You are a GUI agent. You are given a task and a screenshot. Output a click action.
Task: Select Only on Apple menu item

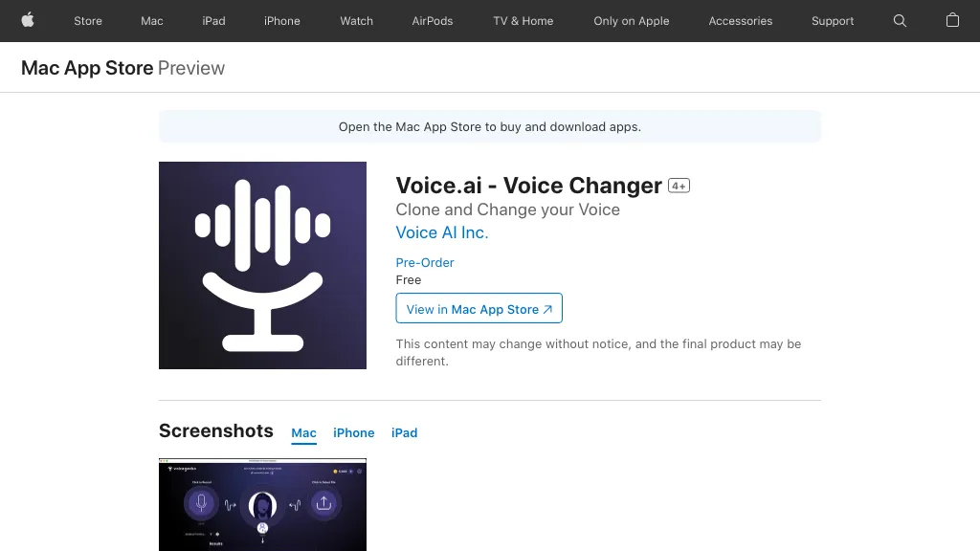632,21
